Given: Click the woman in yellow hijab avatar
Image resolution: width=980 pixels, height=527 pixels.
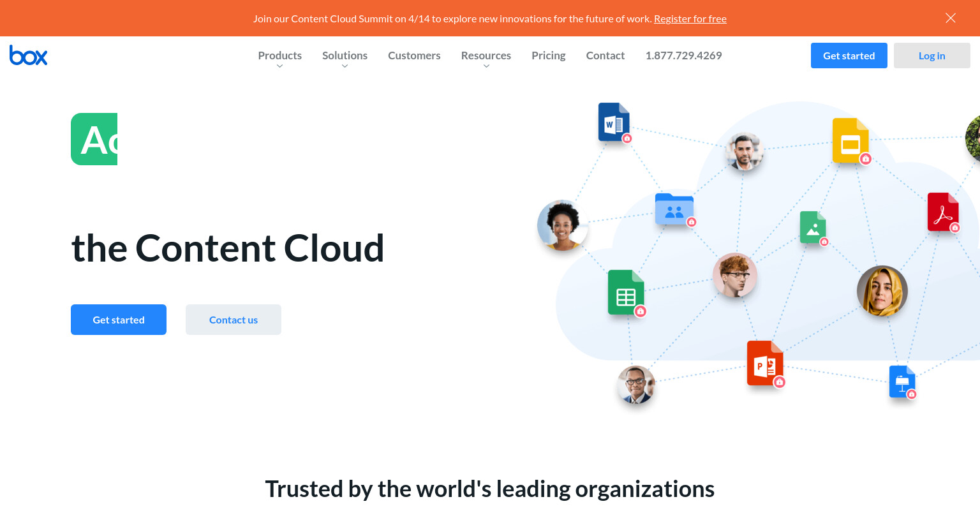Looking at the screenshot, I should pyautogui.click(x=882, y=291).
